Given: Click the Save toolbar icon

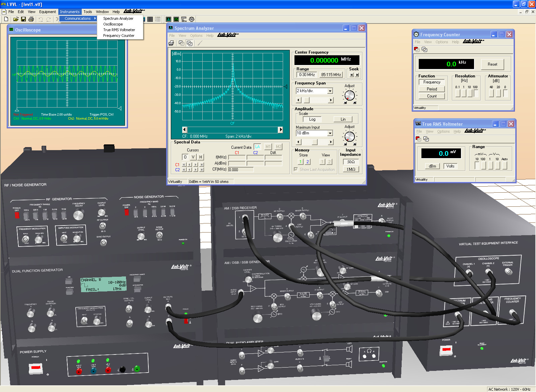Looking at the screenshot, I should (23, 19).
